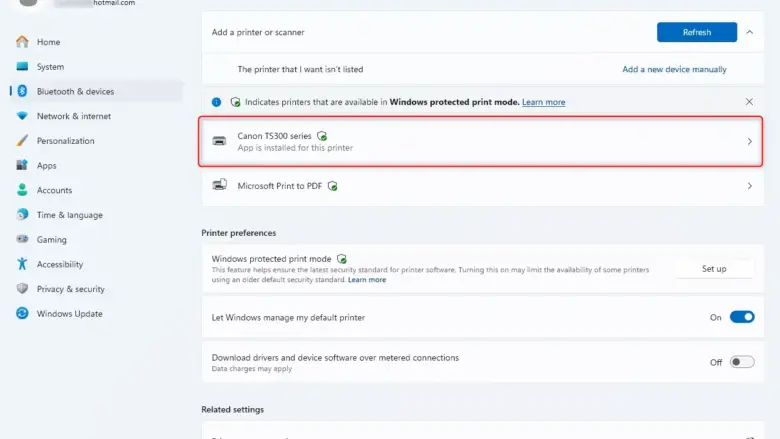Select Bluetooth & devices in sidebar
This screenshot has width=780, height=439.
pos(75,91)
